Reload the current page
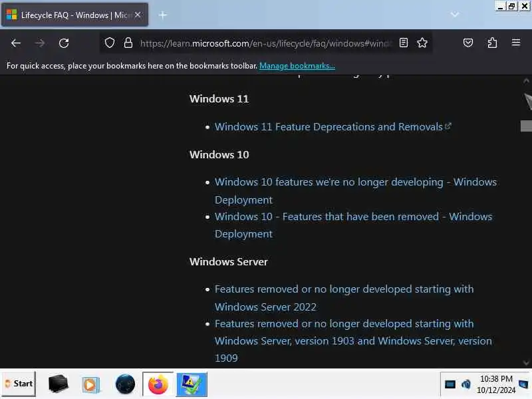 (x=64, y=43)
